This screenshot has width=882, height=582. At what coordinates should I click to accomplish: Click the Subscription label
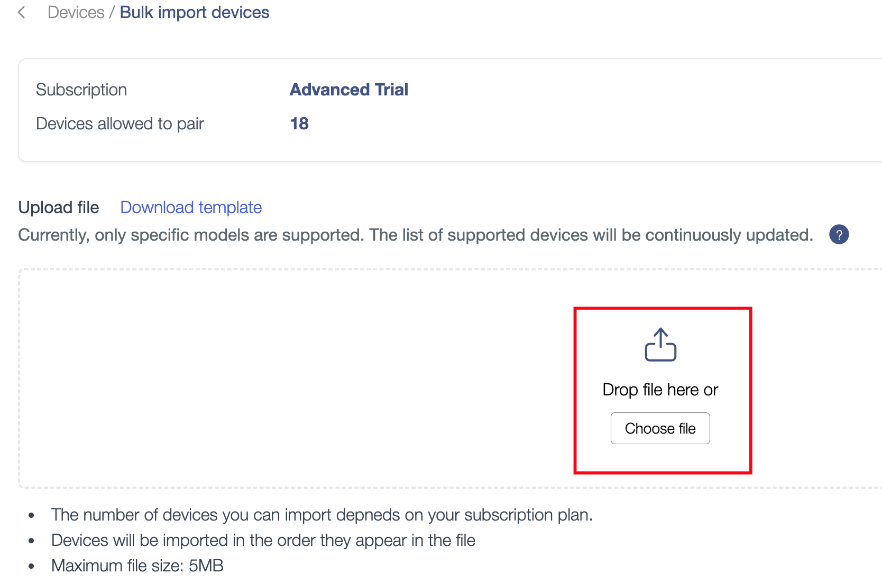pos(82,90)
